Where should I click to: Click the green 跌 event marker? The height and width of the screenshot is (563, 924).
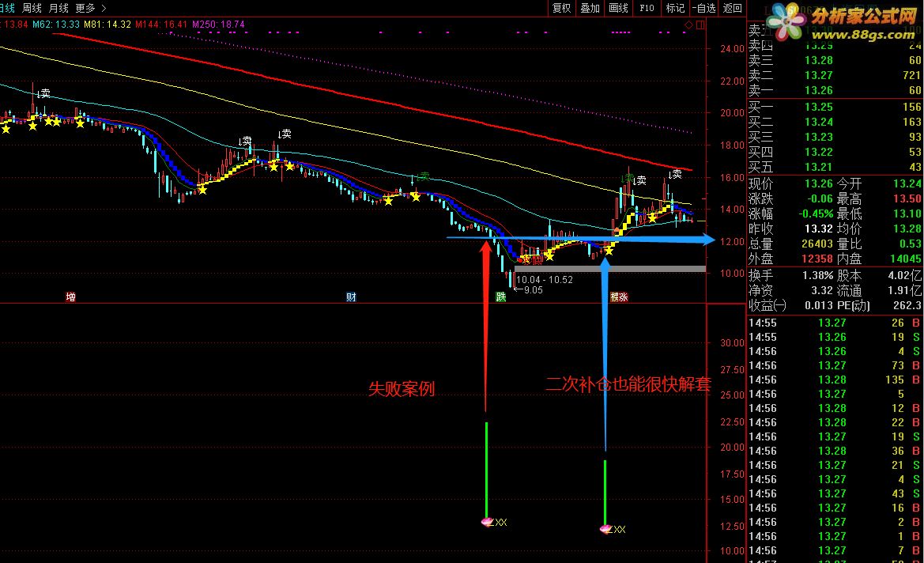pos(501,297)
